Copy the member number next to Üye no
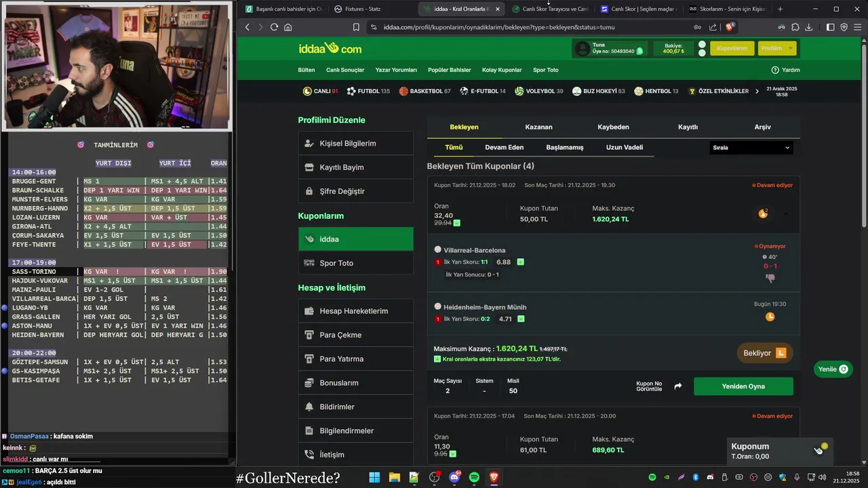Viewport: 868px width, 488px height. pos(640,52)
